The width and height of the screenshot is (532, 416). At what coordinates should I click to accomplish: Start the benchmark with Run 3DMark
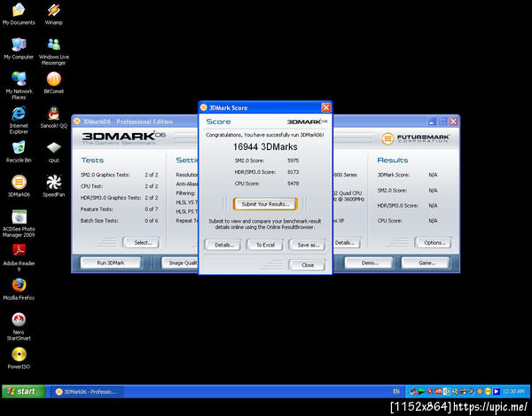click(x=111, y=263)
